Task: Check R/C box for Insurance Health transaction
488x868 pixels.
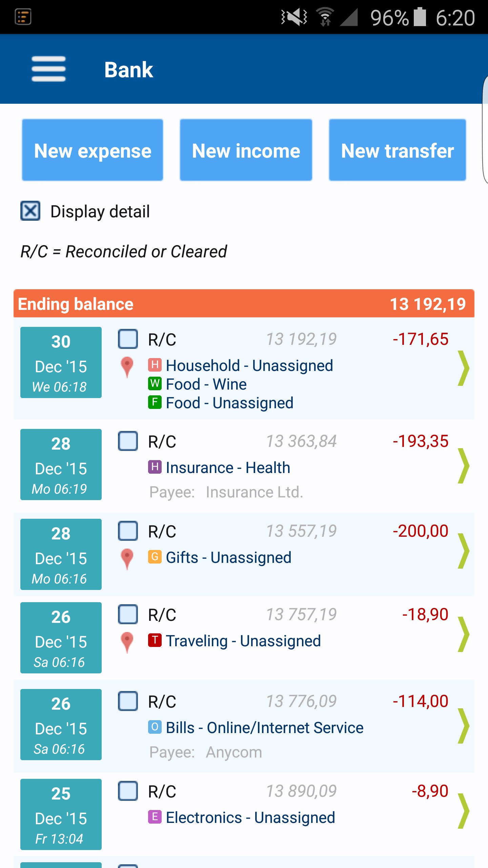Action: 128,441
